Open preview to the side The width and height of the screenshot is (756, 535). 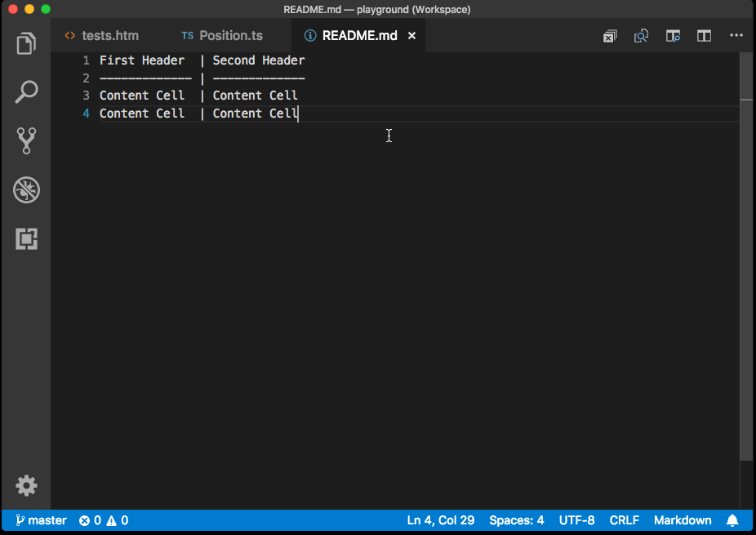pos(672,36)
